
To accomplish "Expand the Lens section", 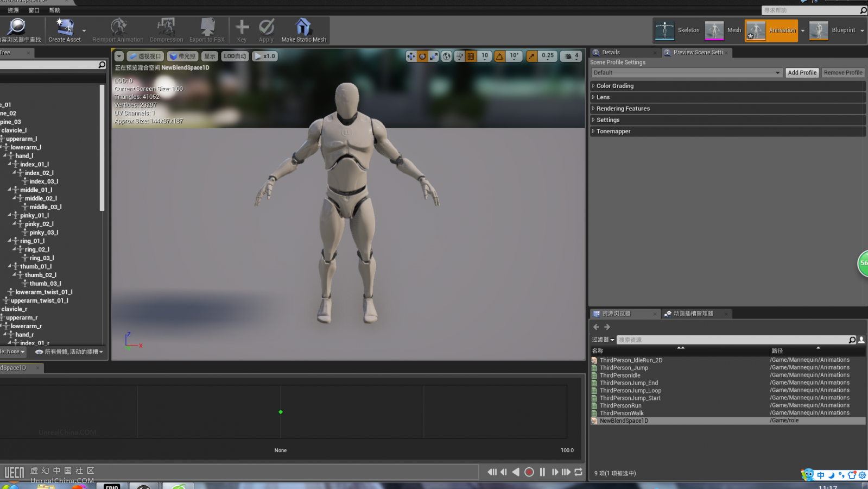I will pyautogui.click(x=727, y=97).
